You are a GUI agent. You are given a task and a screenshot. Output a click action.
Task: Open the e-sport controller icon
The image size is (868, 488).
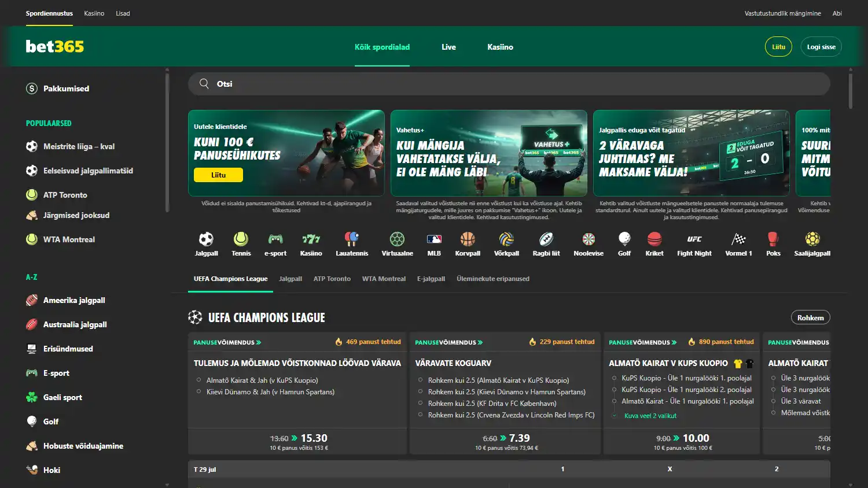point(275,239)
